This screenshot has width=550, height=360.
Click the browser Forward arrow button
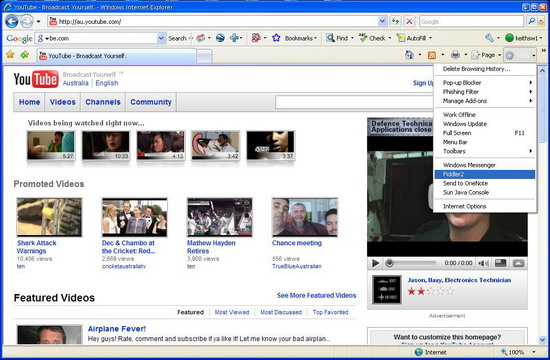click(27, 22)
